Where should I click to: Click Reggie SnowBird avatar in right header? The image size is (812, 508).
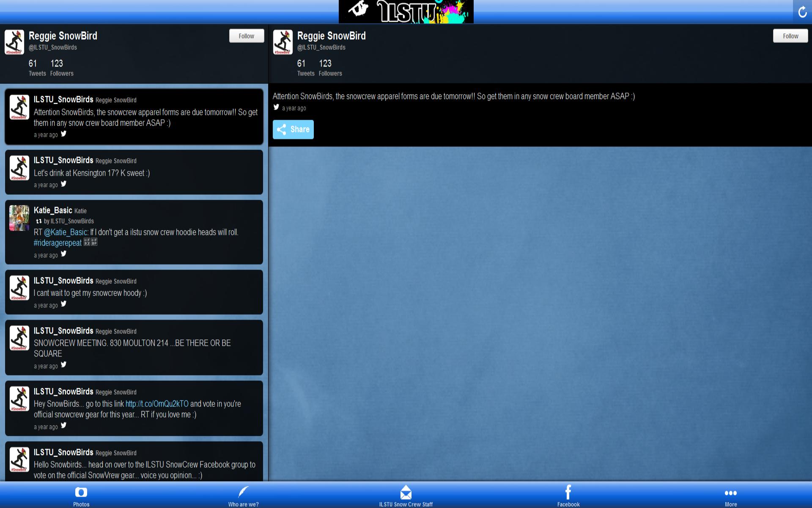tap(283, 42)
